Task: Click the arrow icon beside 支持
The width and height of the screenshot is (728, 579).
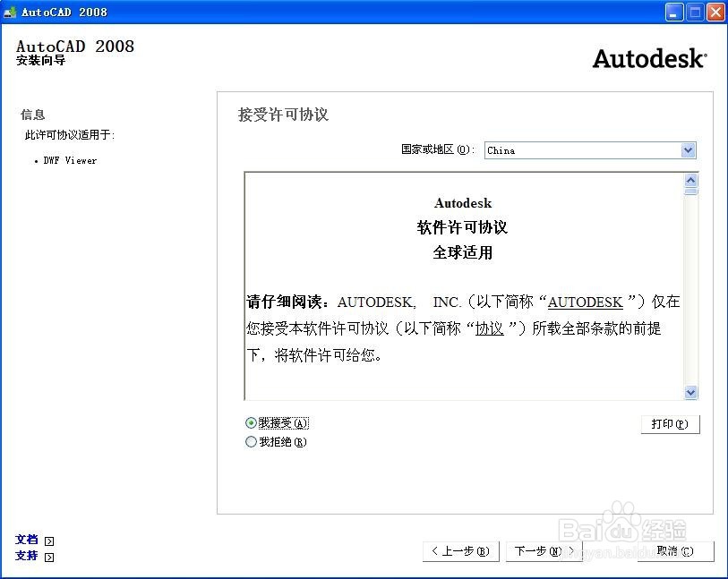Action: [x=49, y=558]
